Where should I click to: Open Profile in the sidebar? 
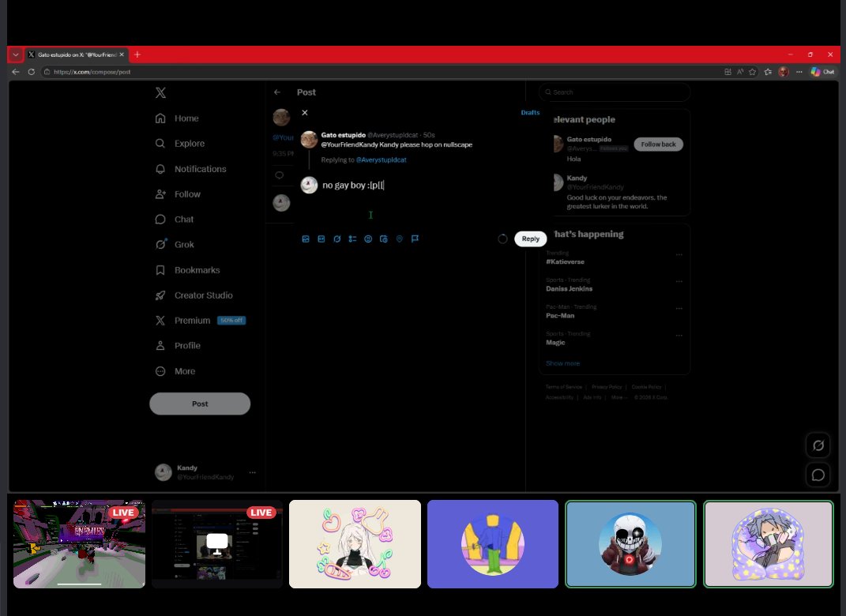(x=178, y=346)
